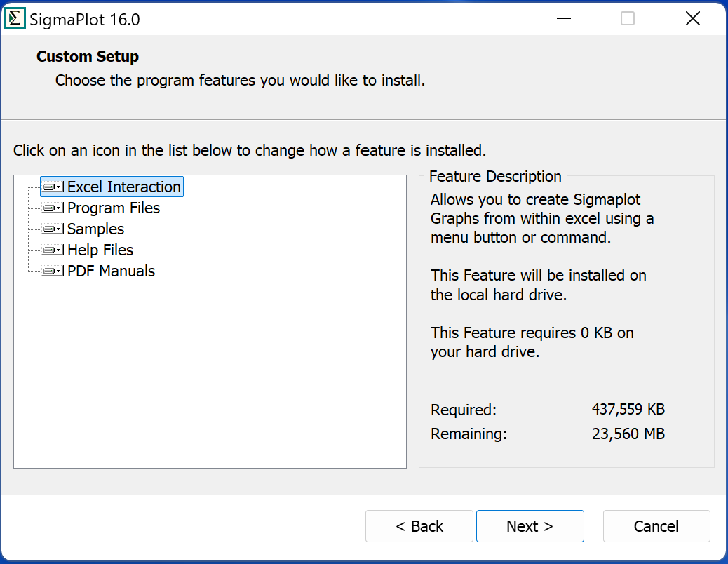
Task: Select the Help Files label in the feature tree
Action: (100, 250)
